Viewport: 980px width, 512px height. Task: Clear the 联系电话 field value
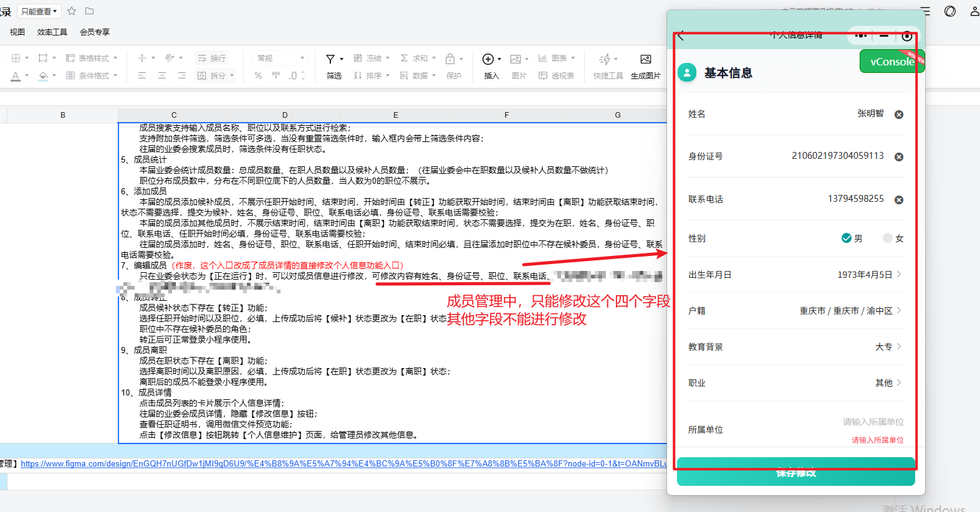pyautogui.click(x=899, y=200)
